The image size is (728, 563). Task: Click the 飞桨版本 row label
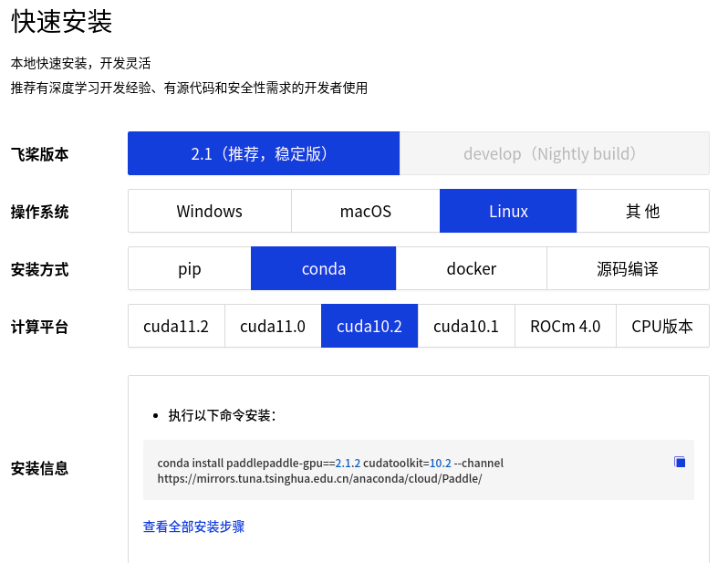pyautogui.click(x=40, y=154)
